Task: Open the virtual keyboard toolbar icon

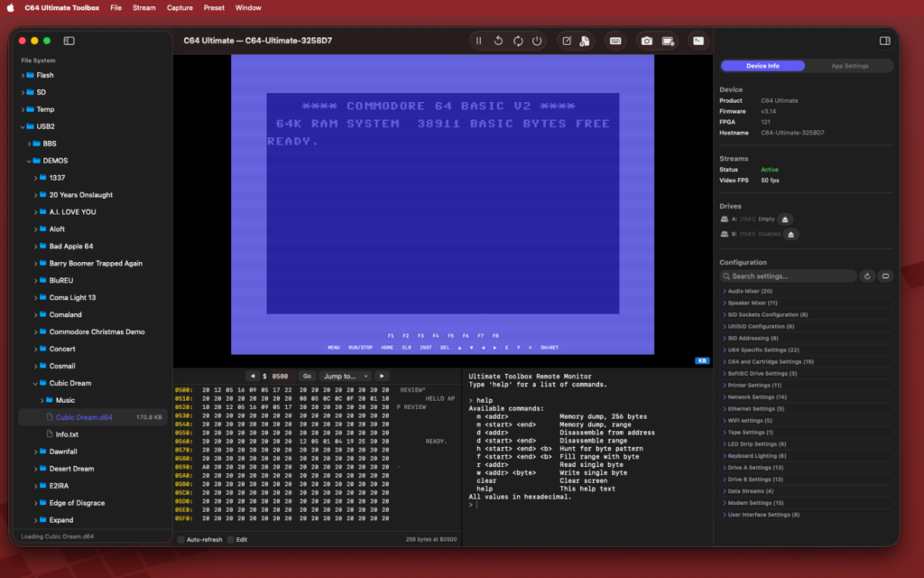Action: pos(615,41)
